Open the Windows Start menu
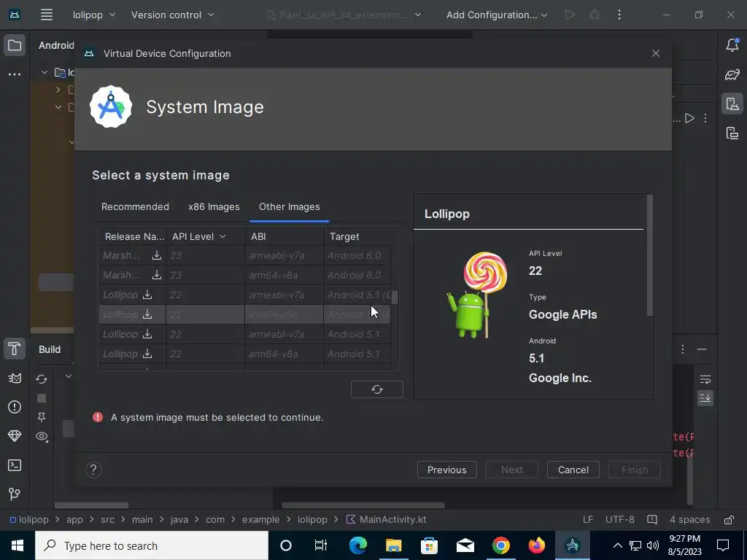The image size is (747, 560). (x=18, y=545)
